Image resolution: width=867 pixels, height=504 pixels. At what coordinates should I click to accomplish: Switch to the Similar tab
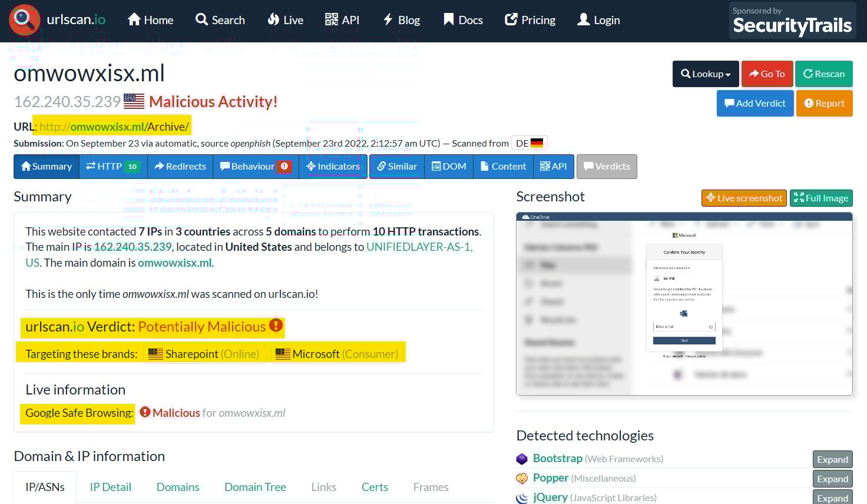(397, 167)
